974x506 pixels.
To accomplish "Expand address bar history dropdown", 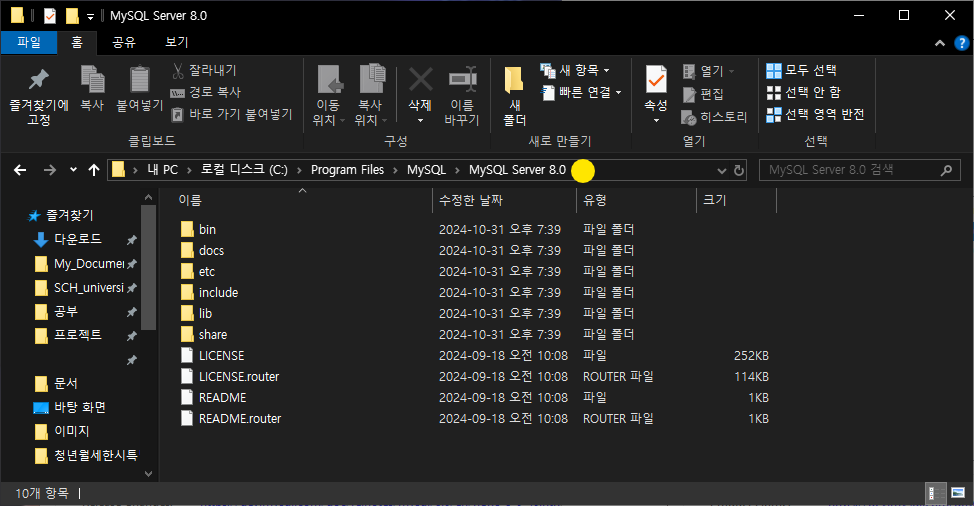I will pos(721,171).
